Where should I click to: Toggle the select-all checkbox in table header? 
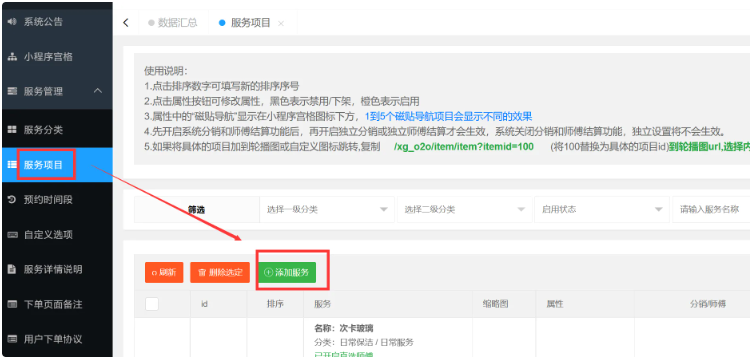(152, 304)
